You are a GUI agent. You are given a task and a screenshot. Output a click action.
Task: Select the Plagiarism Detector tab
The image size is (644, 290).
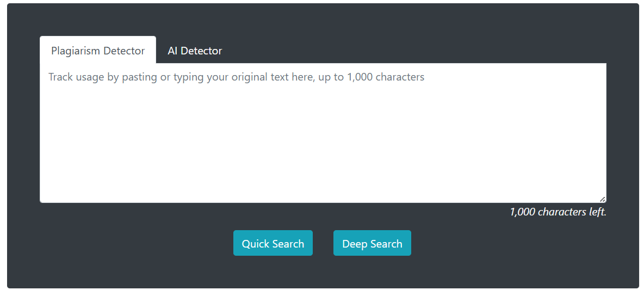click(x=98, y=51)
